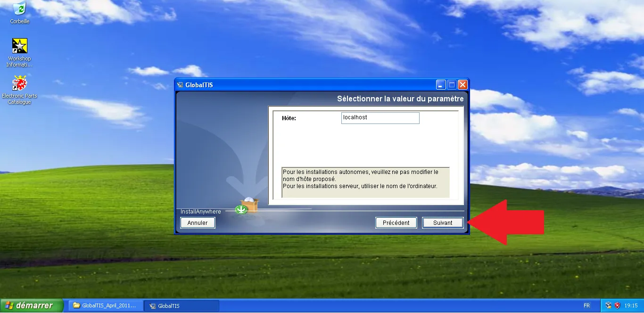Select the GlobalTIS installer in the taskbar
This screenshot has height=313, width=644.
coord(182,305)
